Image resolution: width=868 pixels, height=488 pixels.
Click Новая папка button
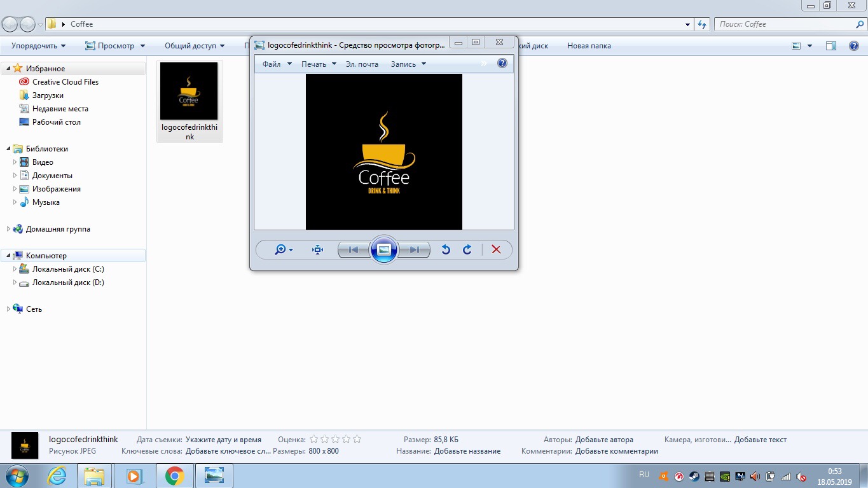tap(589, 46)
